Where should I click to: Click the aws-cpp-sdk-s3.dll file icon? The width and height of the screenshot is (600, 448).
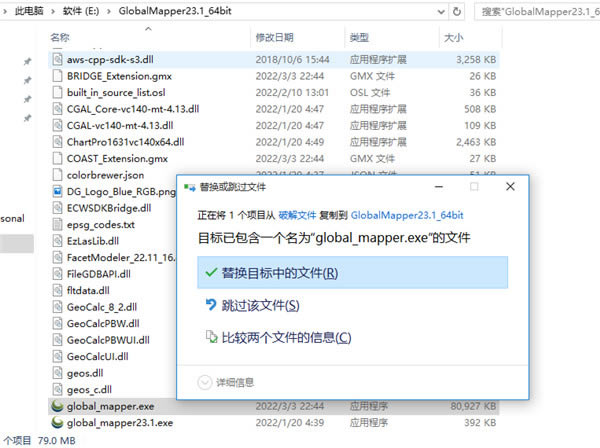point(57,59)
